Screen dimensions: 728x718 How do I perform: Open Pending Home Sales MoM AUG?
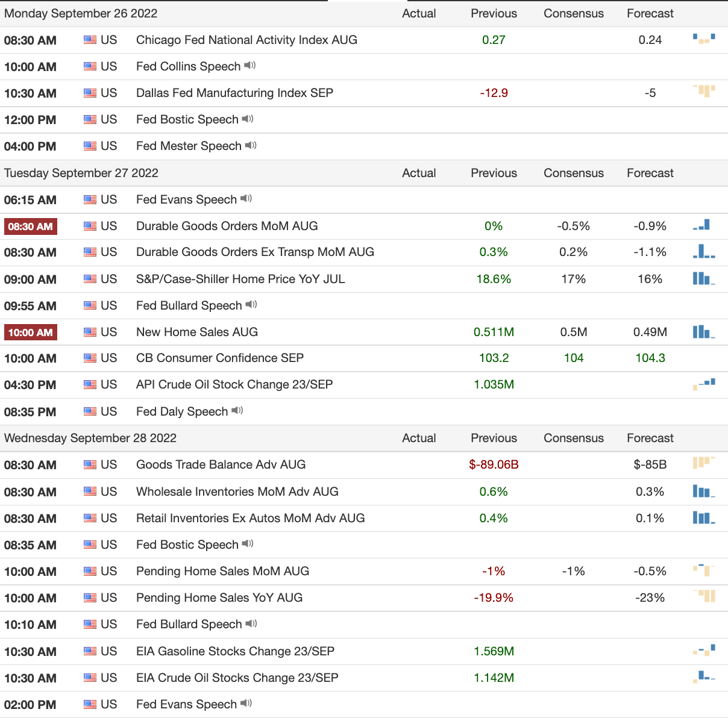(x=222, y=571)
